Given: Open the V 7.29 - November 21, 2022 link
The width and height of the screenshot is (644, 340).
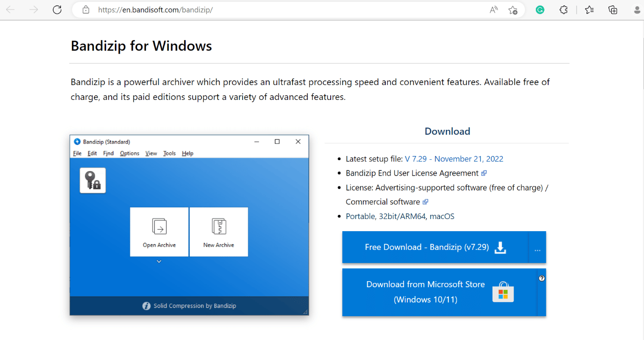Looking at the screenshot, I should pos(454,159).
